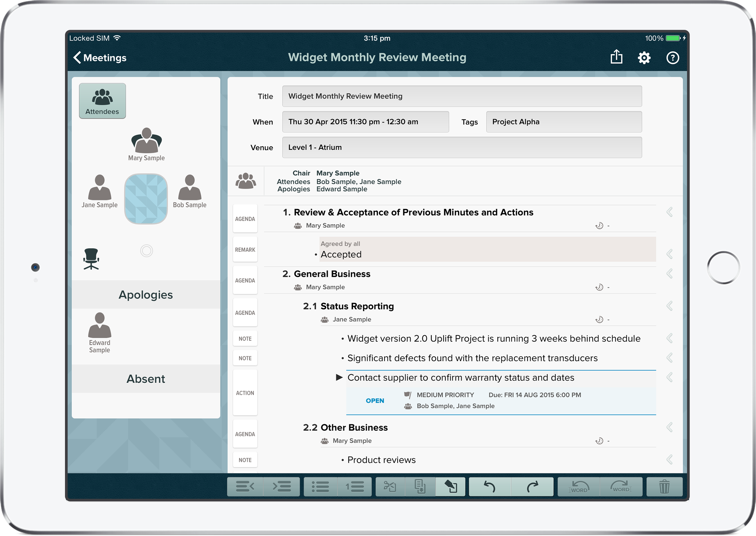Click the undo arrow button
Viewport: 756px width, 536px height.
pos(490,487)
